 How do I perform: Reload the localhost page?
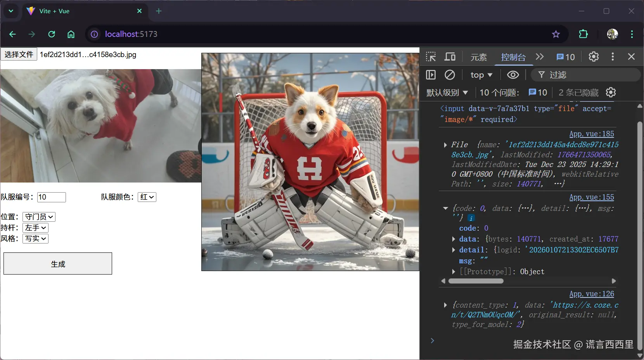[x=52, y=34]
